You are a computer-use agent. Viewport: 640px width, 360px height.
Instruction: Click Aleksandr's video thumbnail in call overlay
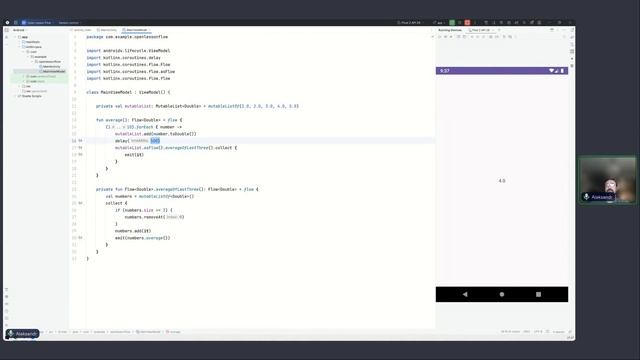point(607,180)
